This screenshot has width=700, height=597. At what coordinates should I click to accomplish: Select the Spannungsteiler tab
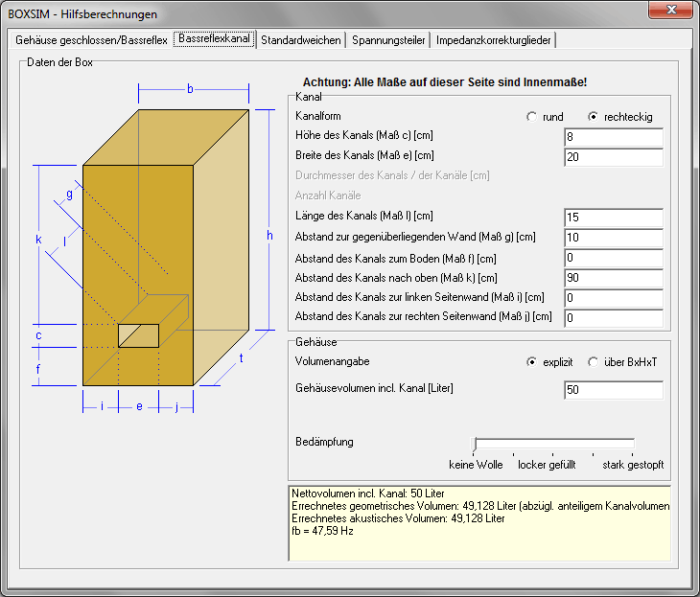click(x=388, y=40)
